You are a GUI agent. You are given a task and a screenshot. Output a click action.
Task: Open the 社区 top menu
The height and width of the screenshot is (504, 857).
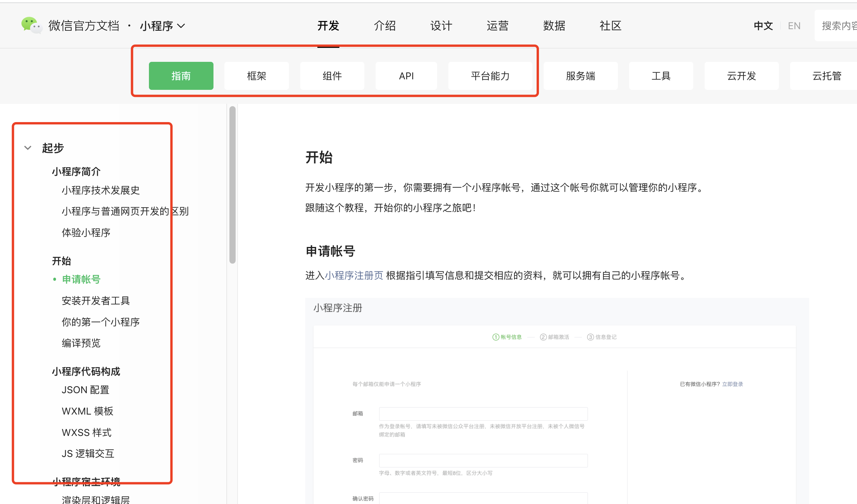610,26
